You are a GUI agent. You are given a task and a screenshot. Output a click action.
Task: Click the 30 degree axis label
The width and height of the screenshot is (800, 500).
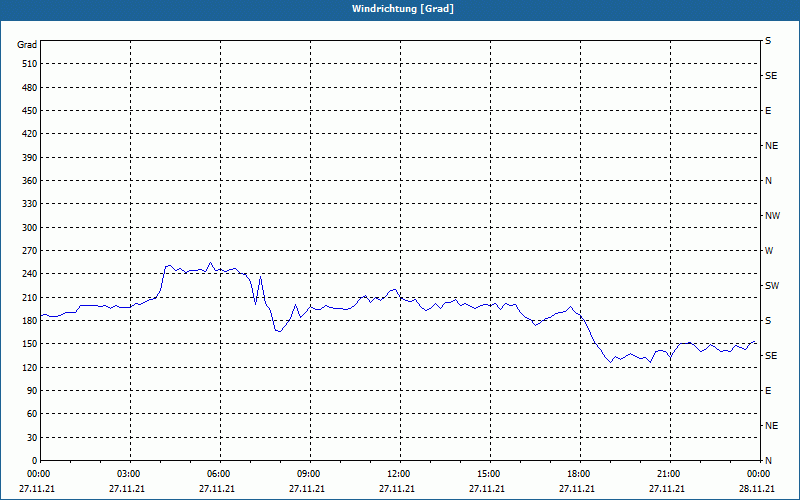coord(32,438)
